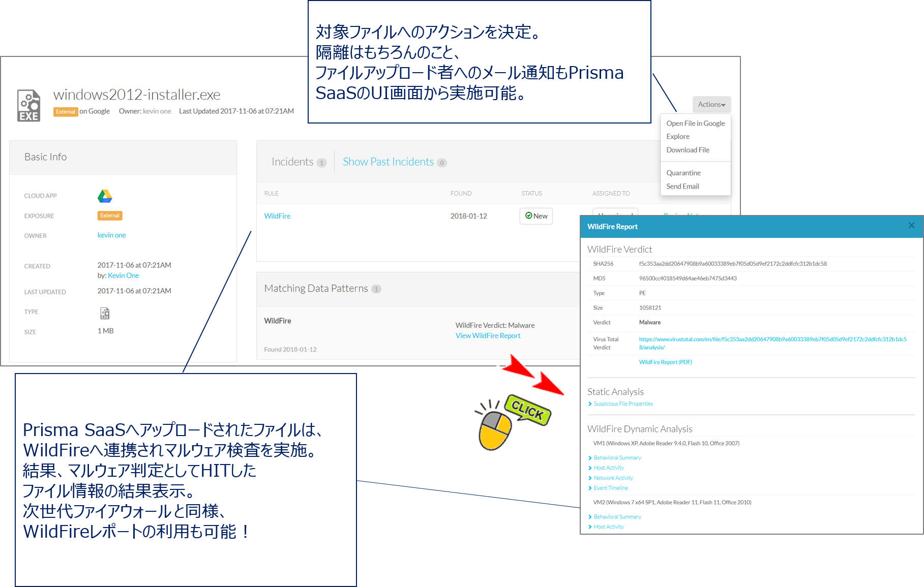Click the View WildFire Report link
924x587 pixels.
(488, 336)
